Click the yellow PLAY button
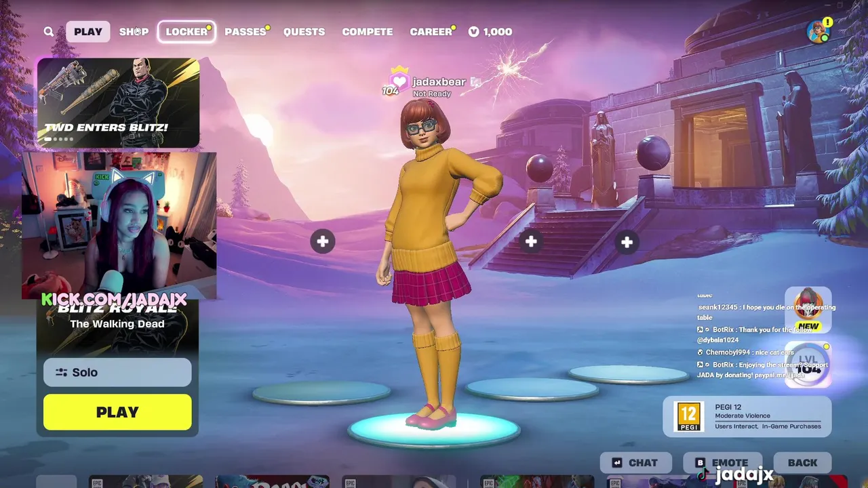The height and width of the screenshot is (488, 868). click(x=117, y=412)
